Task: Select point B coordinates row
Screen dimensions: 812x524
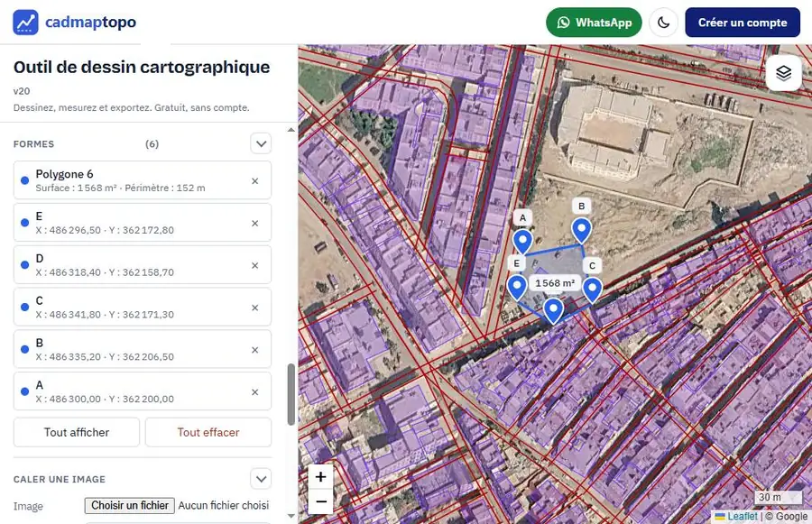Action: coord(143,349)
